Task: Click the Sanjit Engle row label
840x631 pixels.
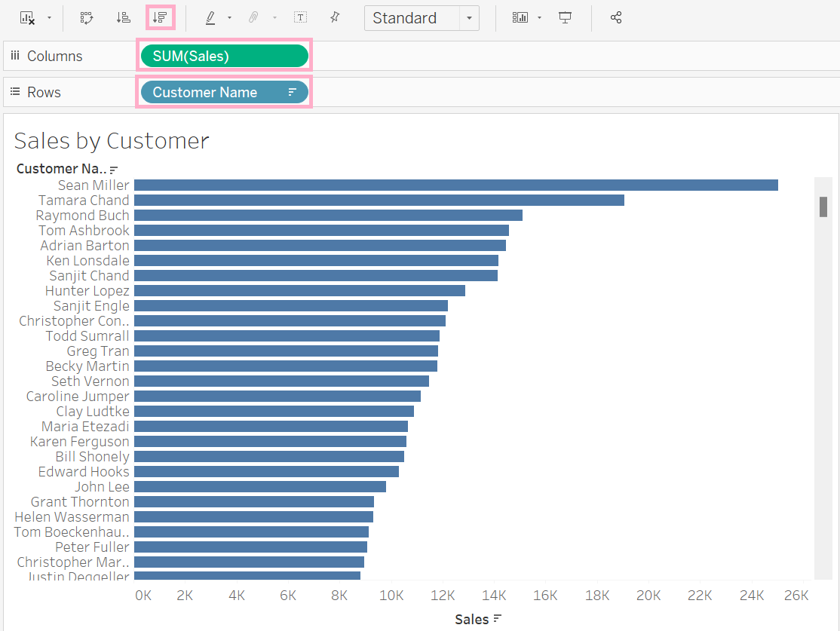Action: pyautogui.click(x=91, y=306)
